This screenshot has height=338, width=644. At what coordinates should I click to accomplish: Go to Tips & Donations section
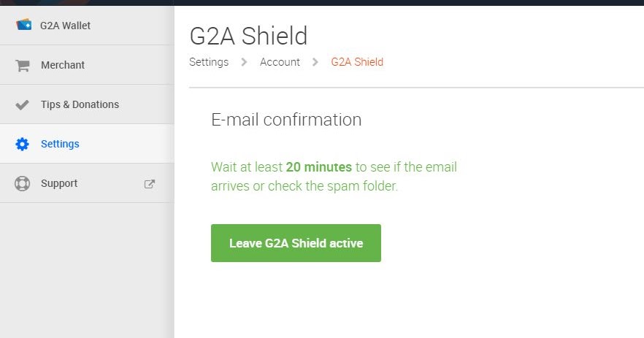point(87,104)
